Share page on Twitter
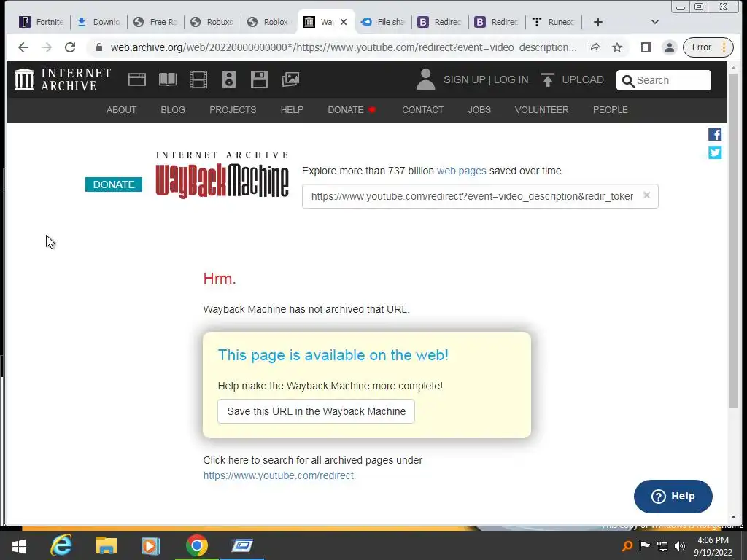This screenshot has width=747, height=560. 715,152
